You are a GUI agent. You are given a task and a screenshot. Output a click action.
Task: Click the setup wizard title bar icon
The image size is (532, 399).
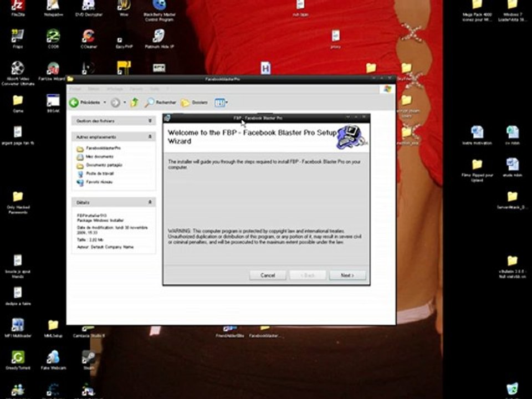[167, 117]
